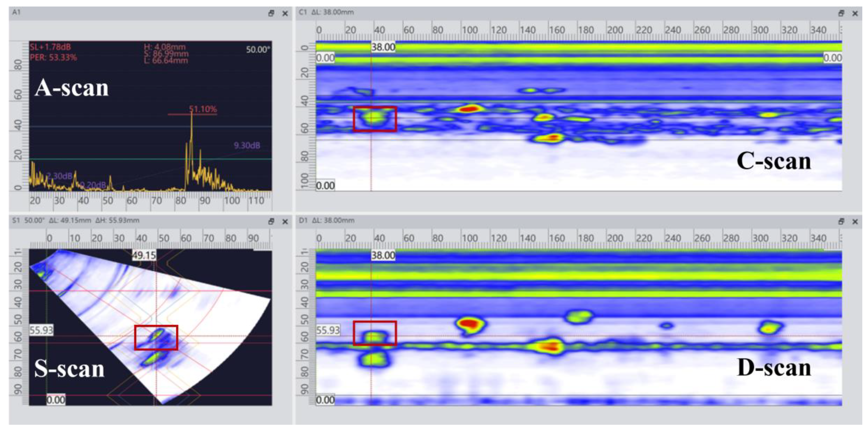This screenshot has height=431, width=868.
Task: Close the C1 C-scan panel
Action: (855, 14)
